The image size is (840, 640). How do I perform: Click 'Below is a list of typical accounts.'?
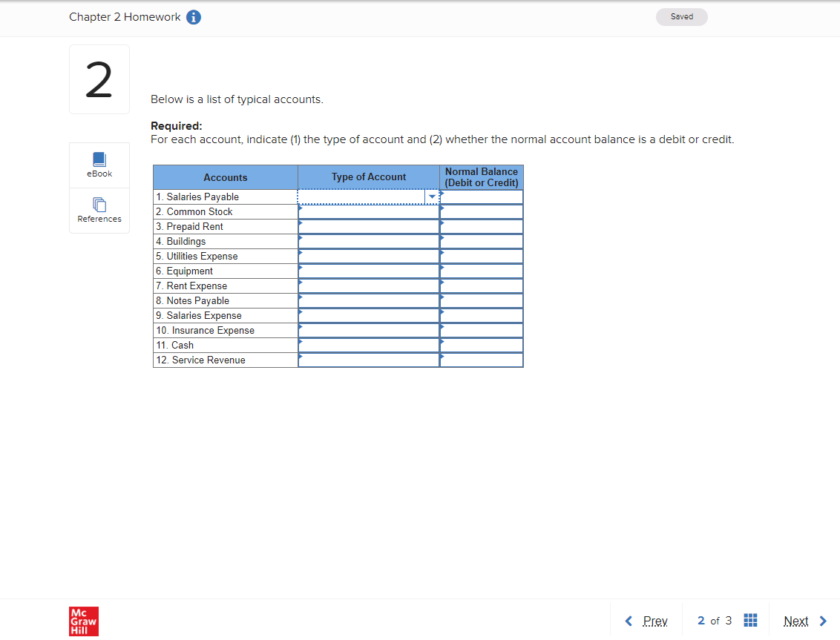point(237,99)
